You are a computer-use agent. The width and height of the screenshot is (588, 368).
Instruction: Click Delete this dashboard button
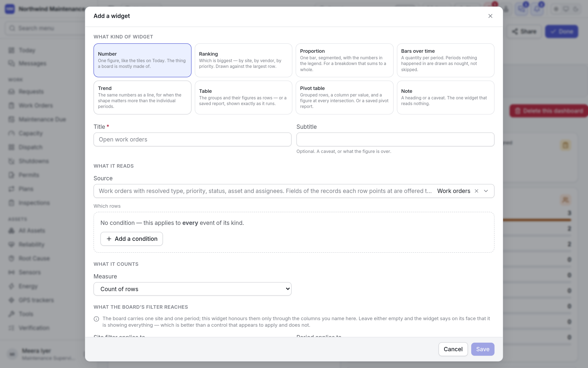coord(549,111)
